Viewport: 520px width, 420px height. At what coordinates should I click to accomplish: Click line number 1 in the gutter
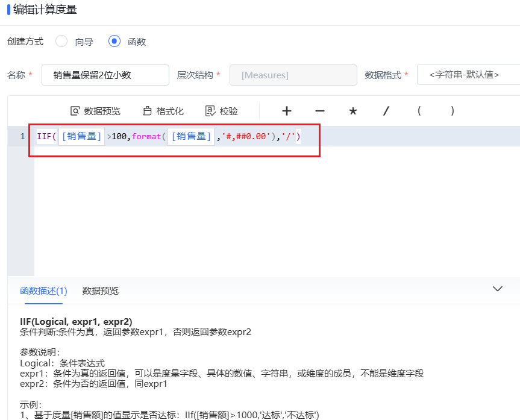pyautogui.click(x=22, y=136)
